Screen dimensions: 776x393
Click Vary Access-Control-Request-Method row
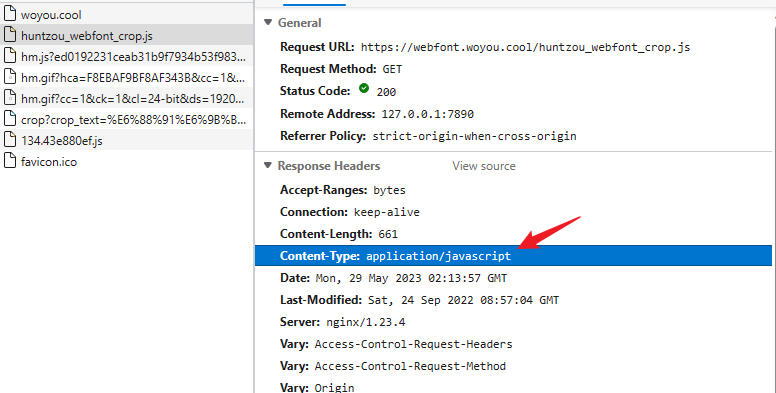[392, 366]
